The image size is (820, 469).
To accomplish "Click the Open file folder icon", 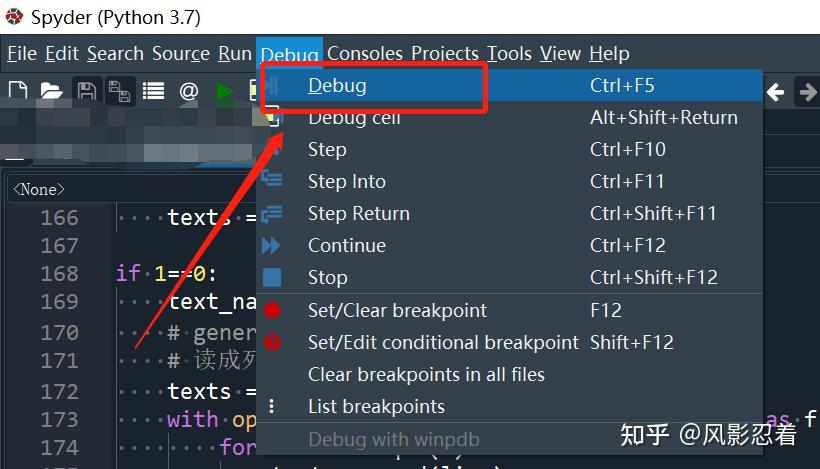I will click(x=51, y=92).
